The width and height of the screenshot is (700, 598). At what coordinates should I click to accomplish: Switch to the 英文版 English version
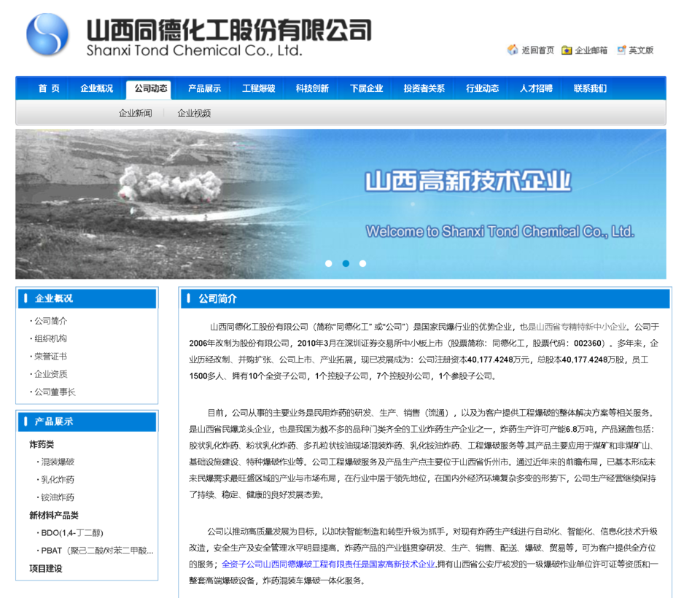coord(641,50)
